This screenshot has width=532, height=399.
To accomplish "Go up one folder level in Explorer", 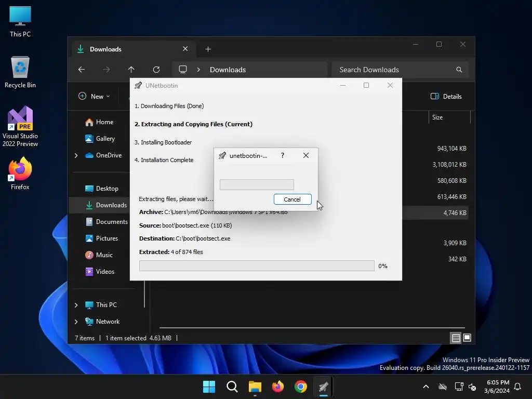I will coord(131,70).
